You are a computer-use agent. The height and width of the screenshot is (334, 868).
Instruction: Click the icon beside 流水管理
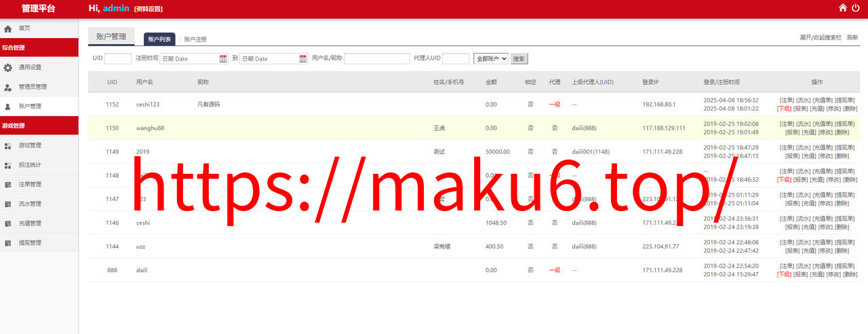8,204
